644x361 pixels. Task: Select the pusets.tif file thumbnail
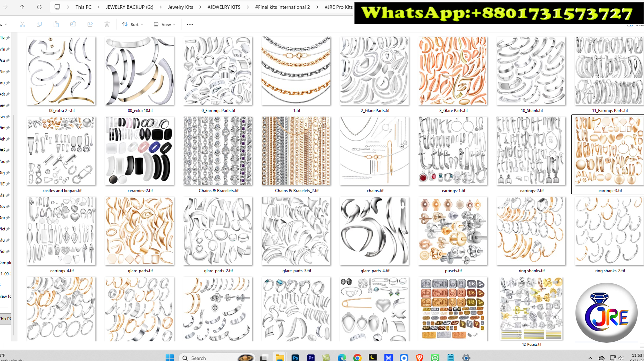(x=453, y=231)
